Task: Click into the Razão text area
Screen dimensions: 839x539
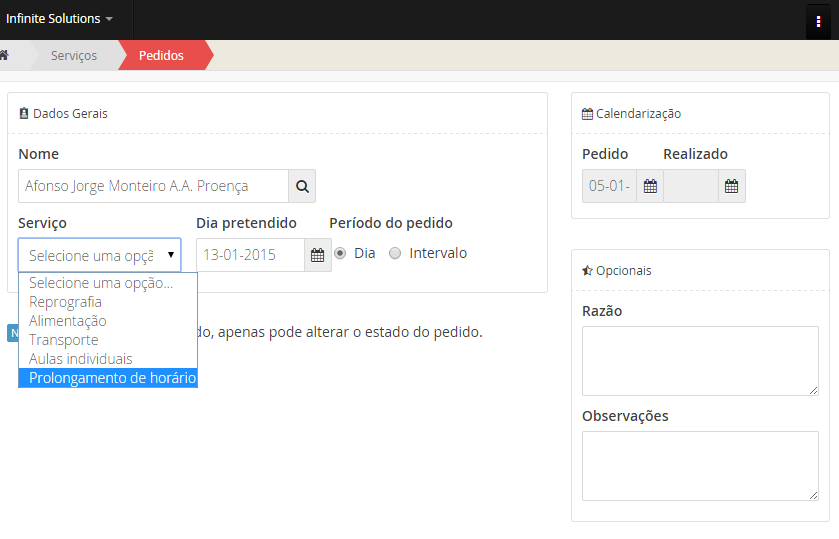Action: (x=700, y=360)
